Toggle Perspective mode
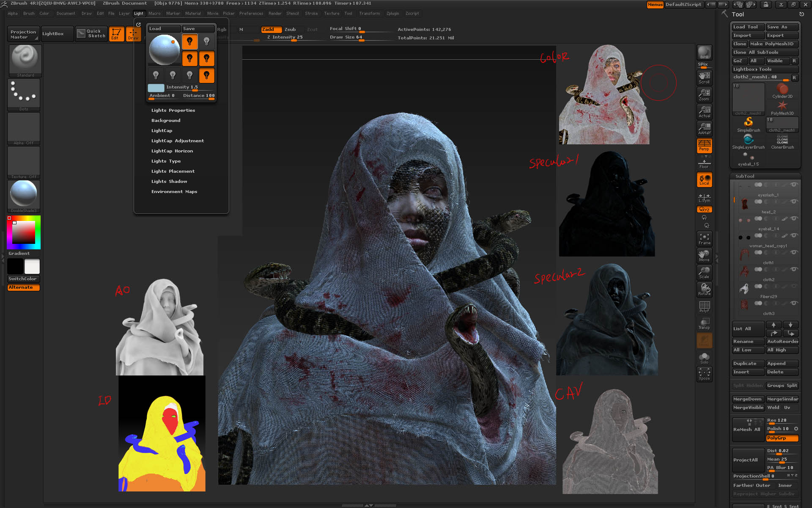 [704, 146]
